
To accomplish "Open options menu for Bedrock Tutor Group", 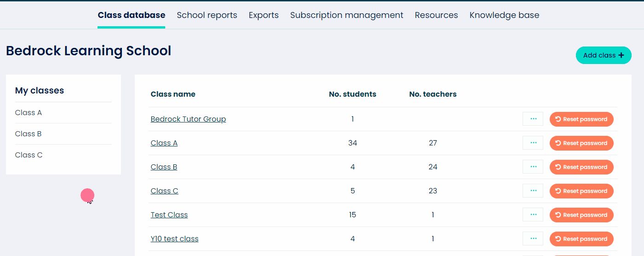I will pyautogui.click(x=533, y=119).
